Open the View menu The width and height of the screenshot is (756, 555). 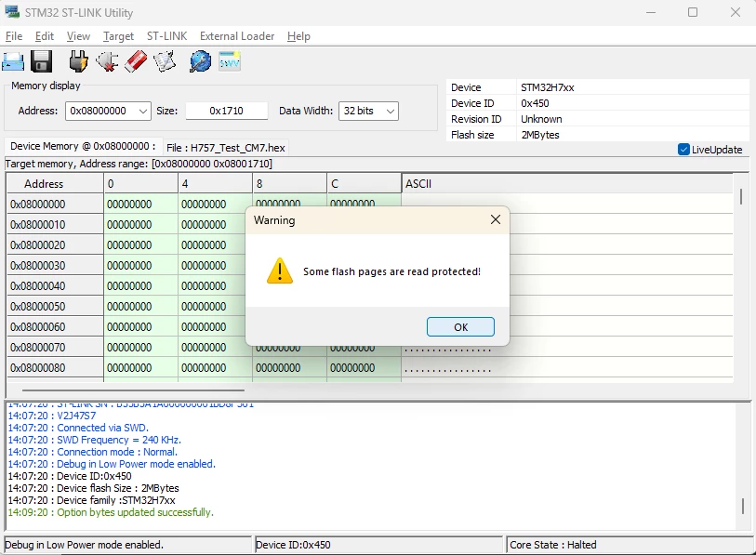pos(78,36)
